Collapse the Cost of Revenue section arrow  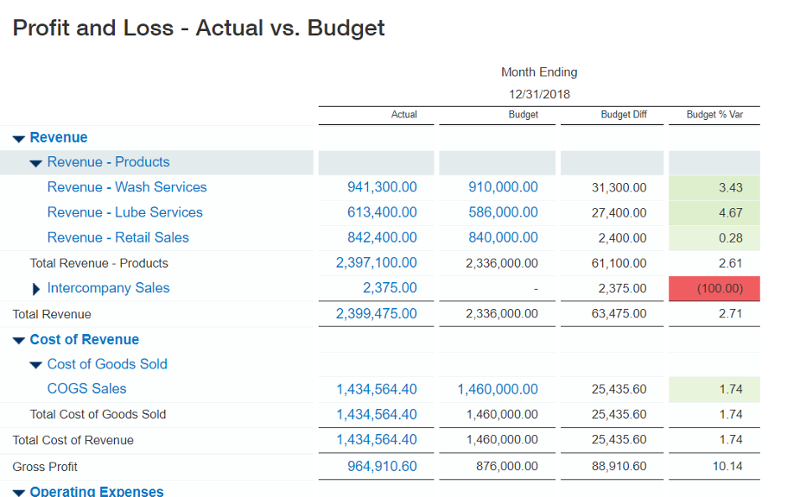coord(19,341)
